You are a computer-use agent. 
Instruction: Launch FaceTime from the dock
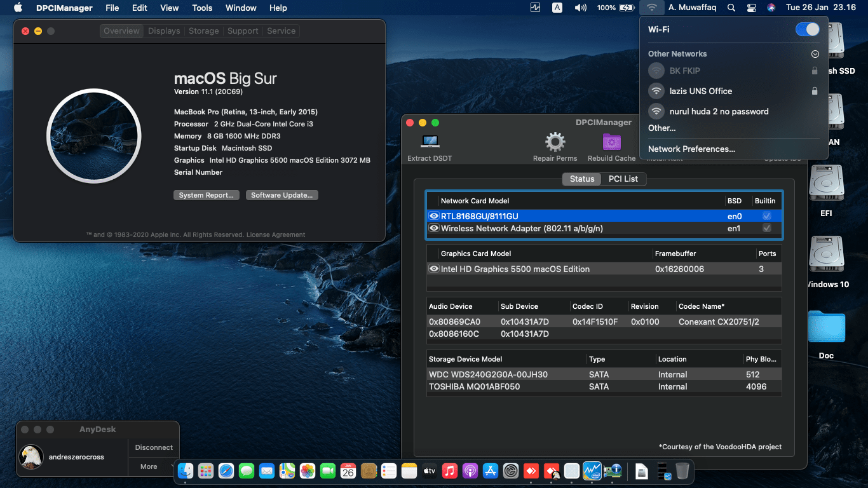click(x=328, y=471)
